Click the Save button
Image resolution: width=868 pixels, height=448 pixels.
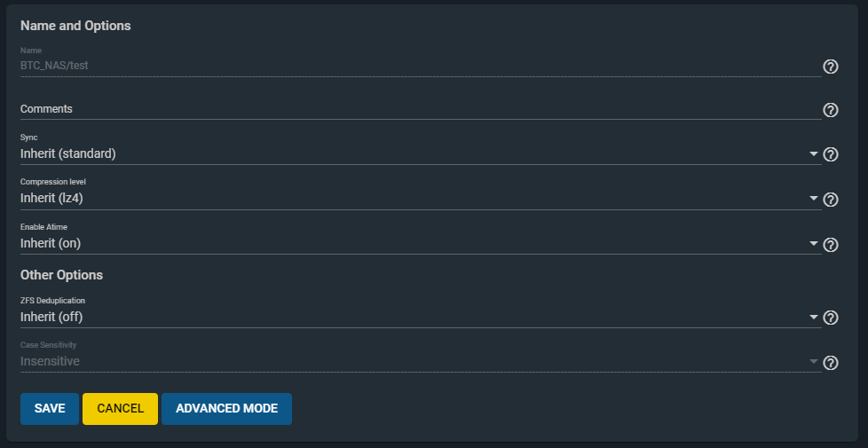(50, 409)
